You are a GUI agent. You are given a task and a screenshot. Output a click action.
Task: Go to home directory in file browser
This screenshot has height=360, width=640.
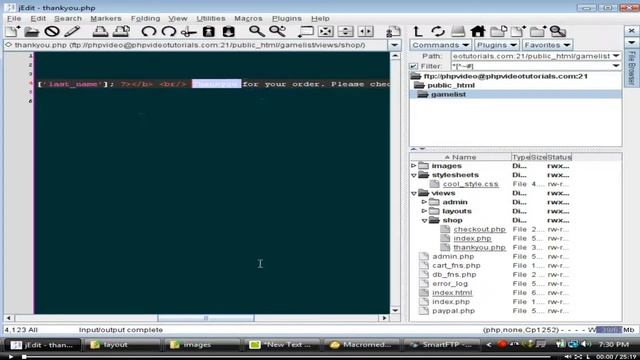coord(478,31)
